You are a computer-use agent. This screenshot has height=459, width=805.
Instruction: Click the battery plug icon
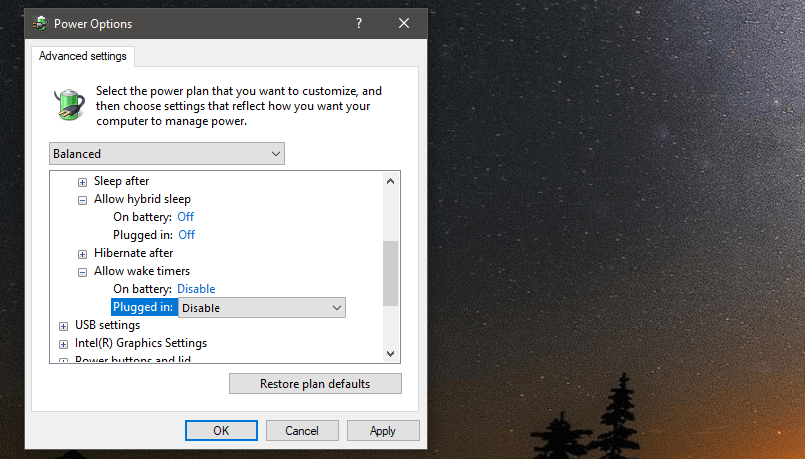point(69,104)
